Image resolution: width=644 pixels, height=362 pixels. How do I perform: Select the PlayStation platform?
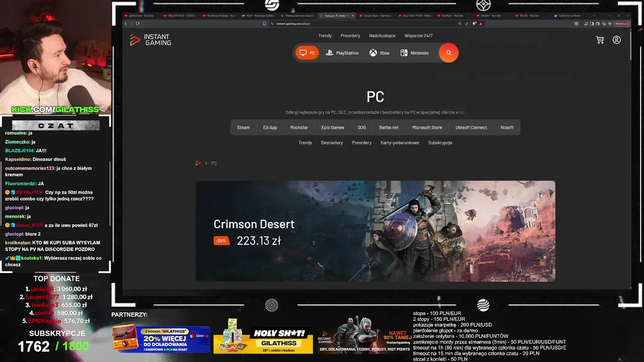342,53
